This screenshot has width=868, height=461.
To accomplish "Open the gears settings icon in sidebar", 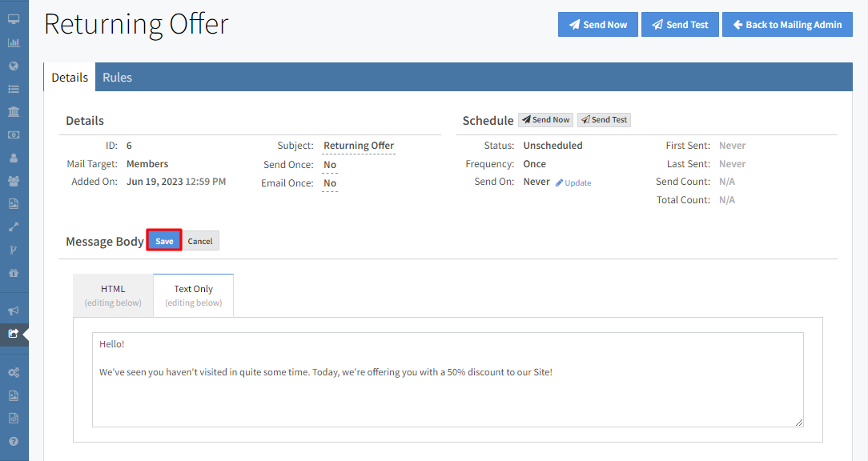I will coord(14,372).
